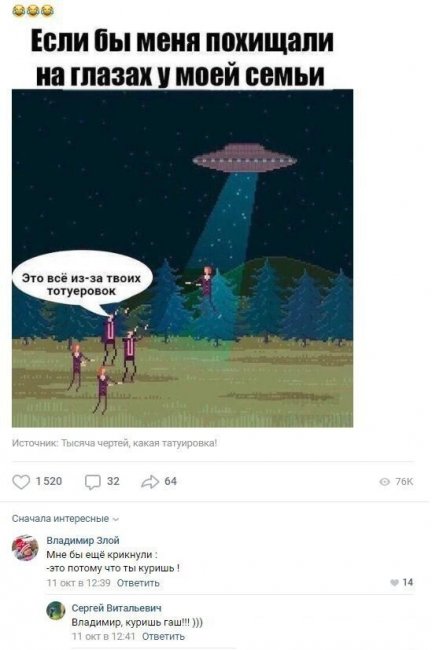Click Ответить under Владимир Злой's comment

click(138, 583)
